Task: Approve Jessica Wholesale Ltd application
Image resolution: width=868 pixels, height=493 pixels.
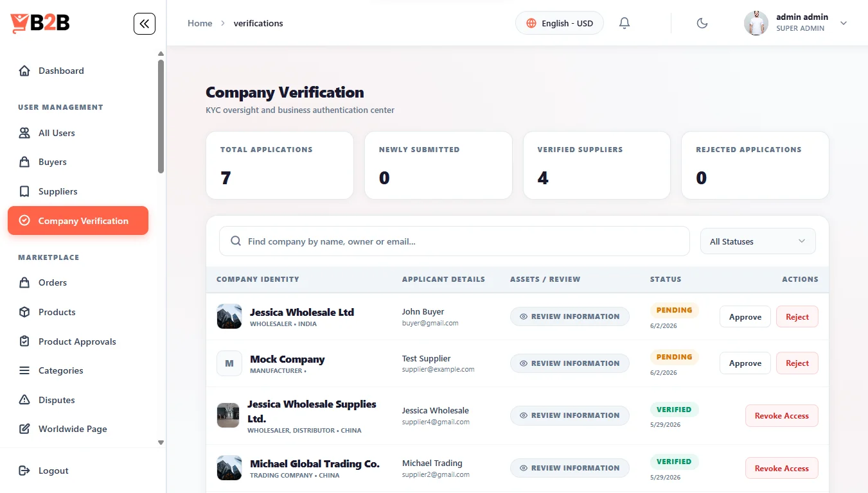Action: [745, 316]
